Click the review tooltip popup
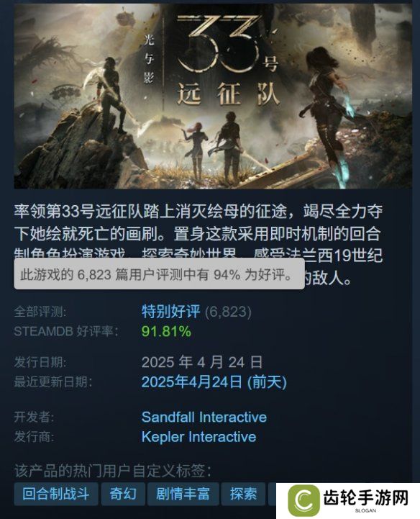Viewport: 420px width, 519px height. click(x=160, y=274)
